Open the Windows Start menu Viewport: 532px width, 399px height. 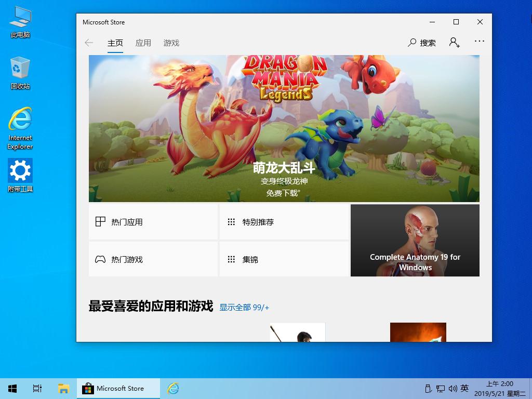[12, 389]
